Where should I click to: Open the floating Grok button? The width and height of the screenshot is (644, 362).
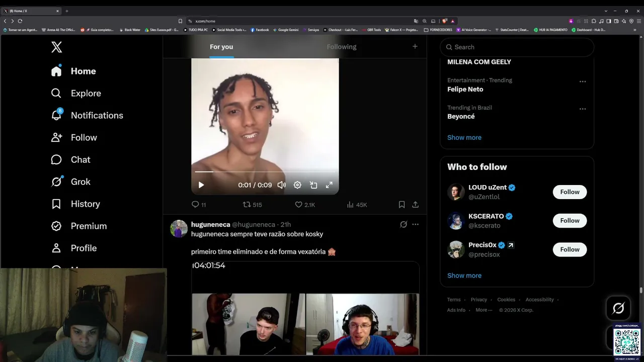tap(618, 308)
